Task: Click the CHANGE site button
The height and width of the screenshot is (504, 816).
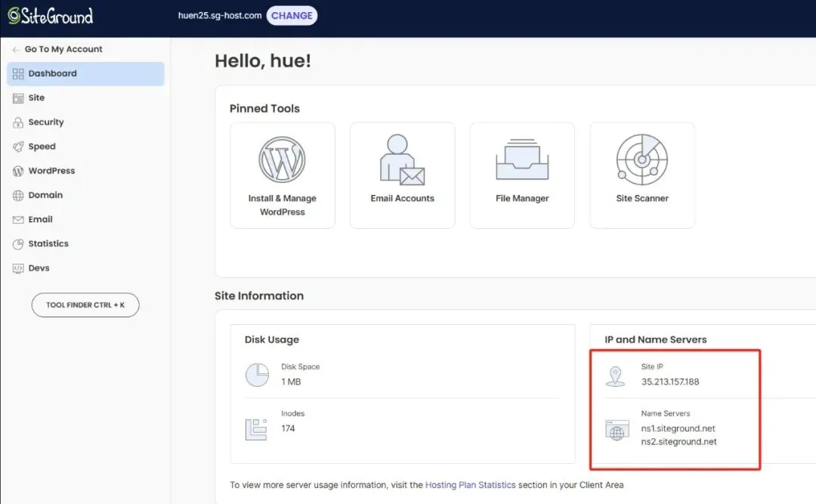Action: (x=292, y=16)
